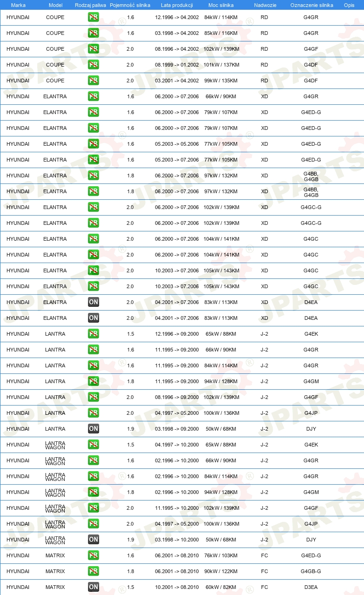Select engine code G4GB-G
The height and width of the screenshot is (595, 364).
(311, 571)
